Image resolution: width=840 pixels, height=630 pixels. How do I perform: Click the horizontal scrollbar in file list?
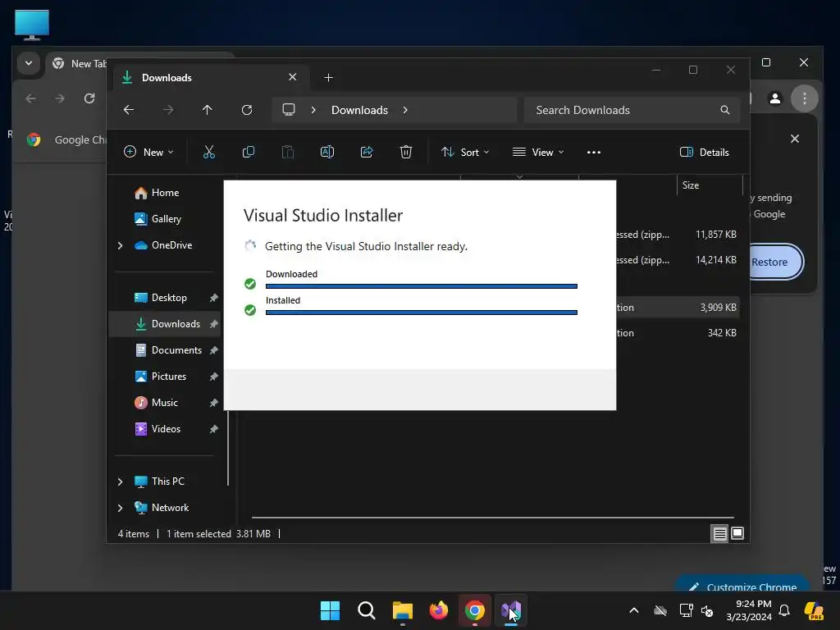click(492, 518)
